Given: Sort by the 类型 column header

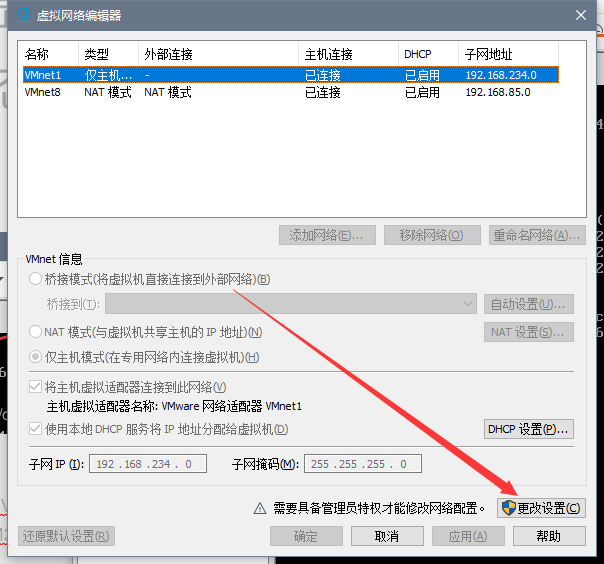Looking at the screenshot, I should [x=108, y=54].
